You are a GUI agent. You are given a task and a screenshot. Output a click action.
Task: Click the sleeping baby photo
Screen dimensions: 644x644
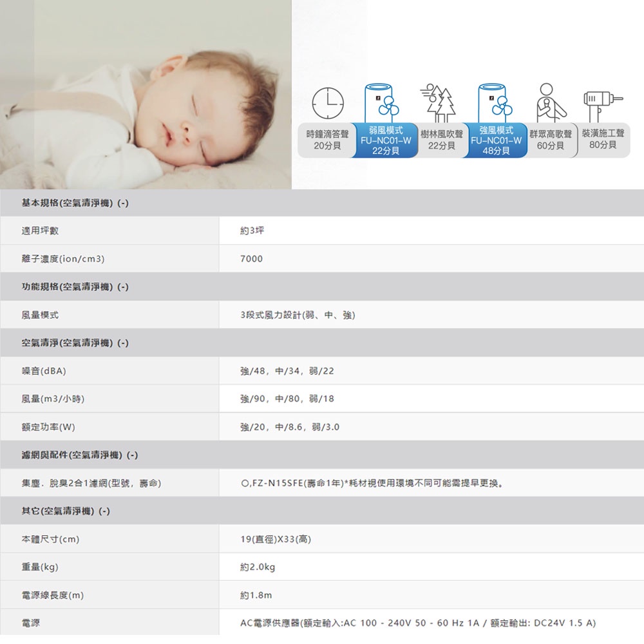146,95
